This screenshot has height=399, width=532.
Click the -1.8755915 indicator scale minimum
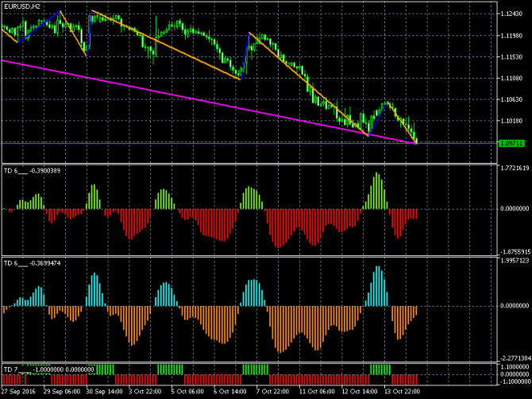(515, 252)
